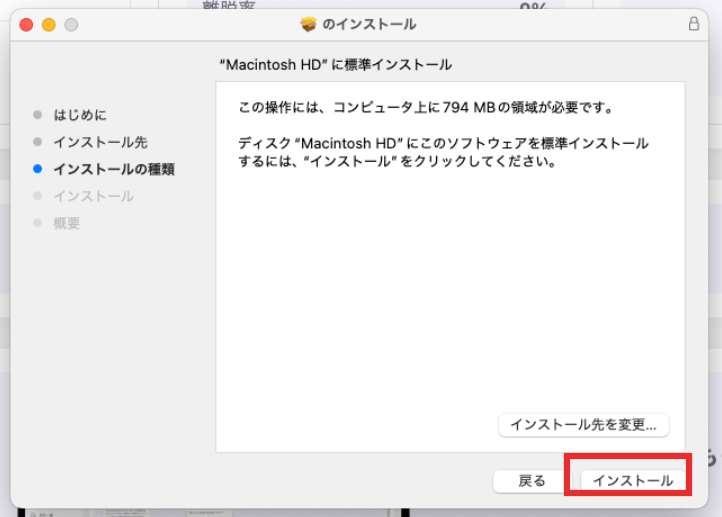Image resolution: width=722 pixels, height=517 pixels.
Task: Click the 0% value behind the installer window
Action: pyautogui.click(x=531, y=6)
